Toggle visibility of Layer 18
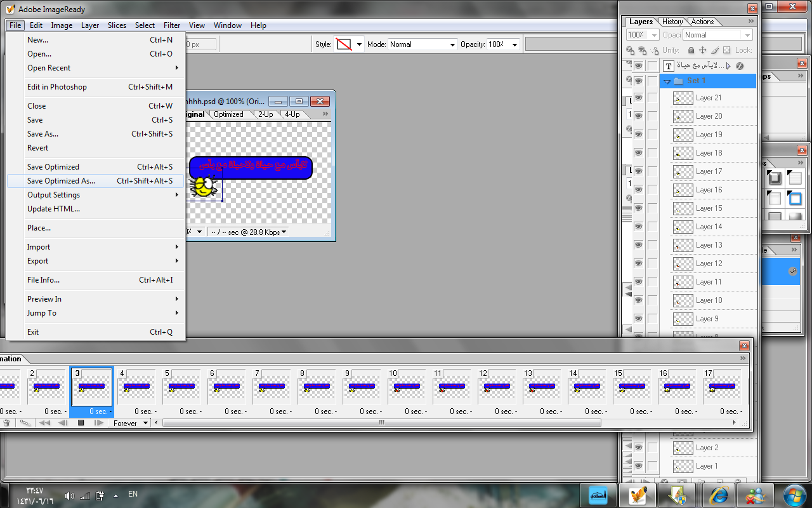 (x=638, y=153)
